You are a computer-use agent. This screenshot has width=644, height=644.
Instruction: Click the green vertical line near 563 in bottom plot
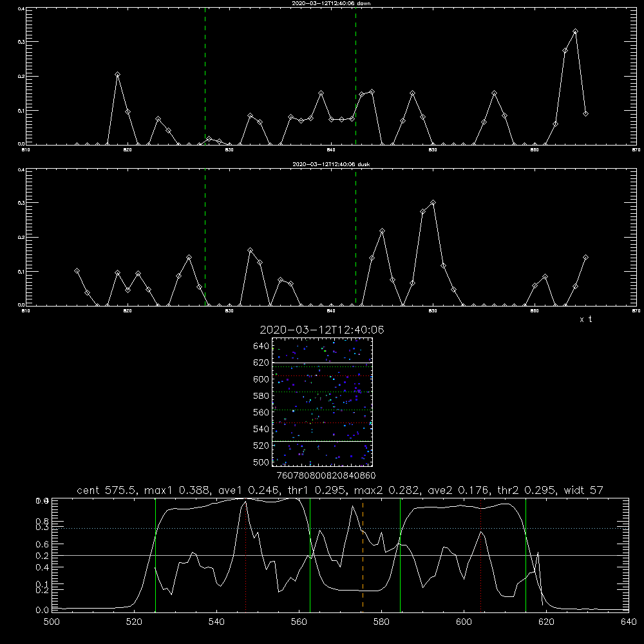[310, 555]
